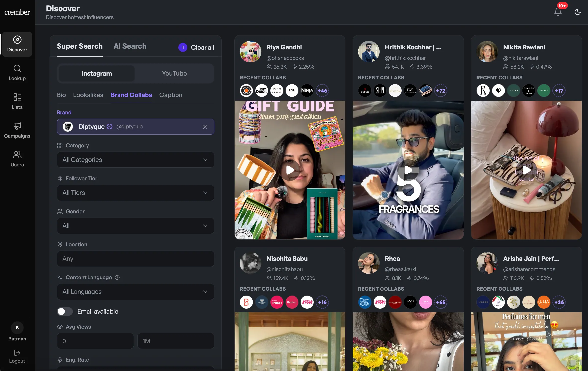The width and height of the screenshot is (588, 371).
Task: Click the crember logo
Action: (x=17, y=12)
